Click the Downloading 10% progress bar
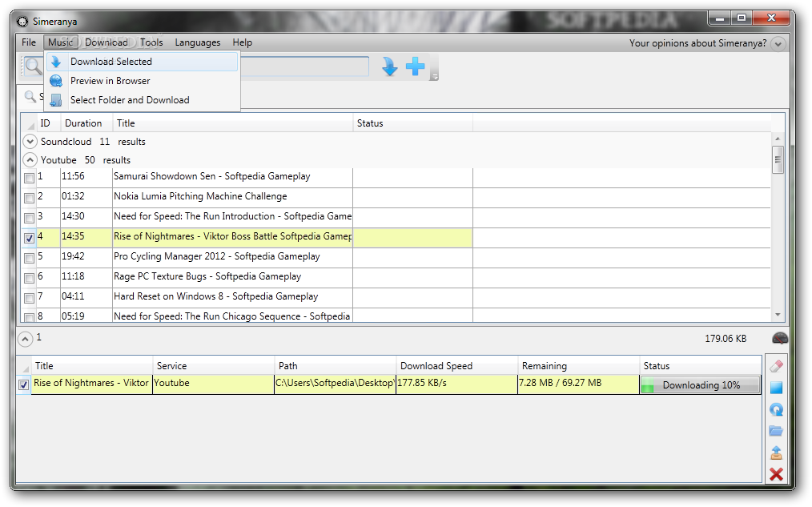 click(701, 384)
